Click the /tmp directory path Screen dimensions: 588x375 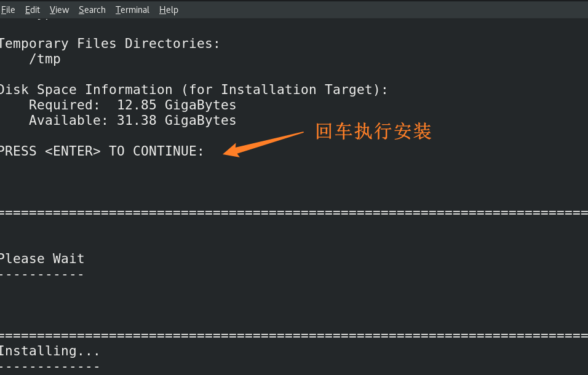(45, 60)
